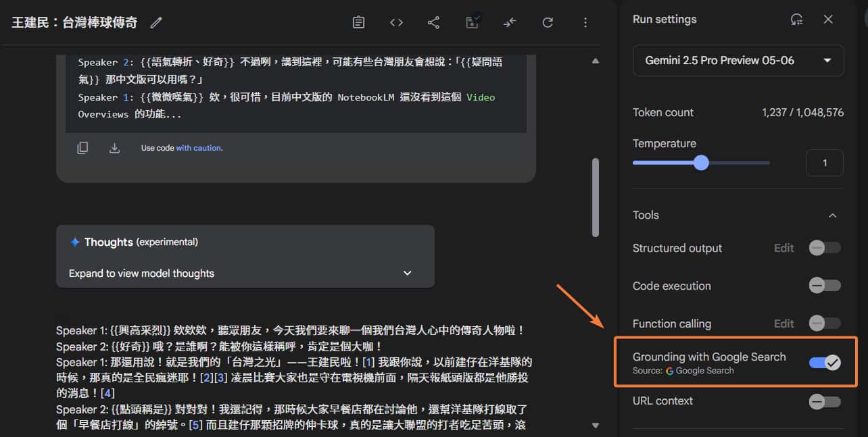868x437 pixels.
Task: Toggle the Structured output switch
Action: (825, 248)
